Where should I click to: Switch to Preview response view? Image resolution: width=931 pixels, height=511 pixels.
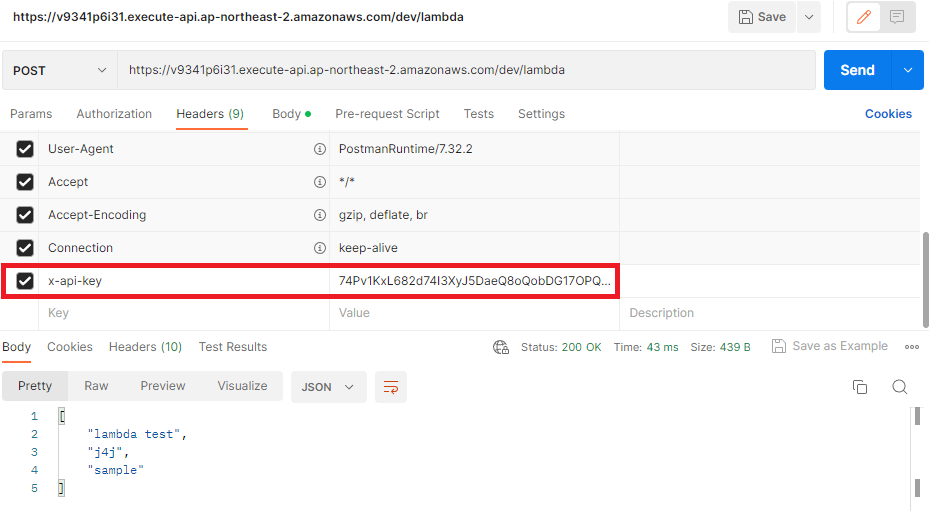click(x=163, y=386)
